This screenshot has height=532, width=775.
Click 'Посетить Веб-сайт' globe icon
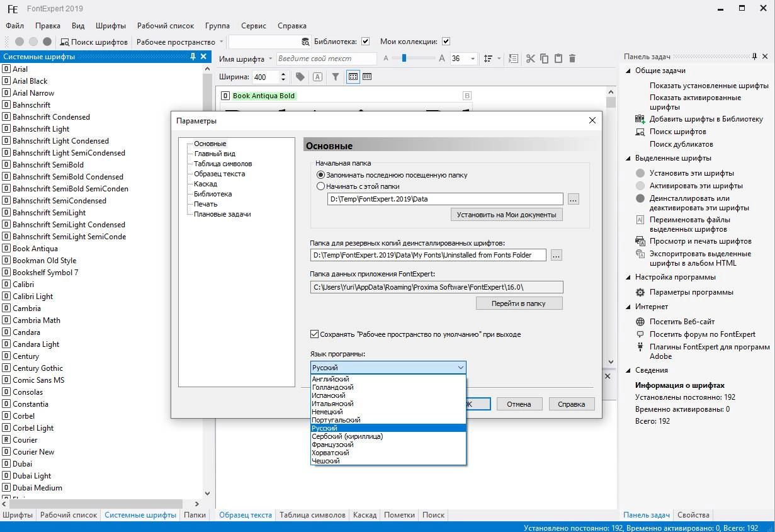pyautogui.click(x=640, y=322)
